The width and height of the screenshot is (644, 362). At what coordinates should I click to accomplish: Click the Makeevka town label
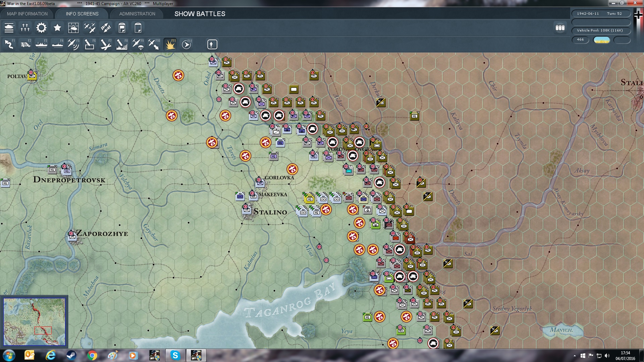[273, 194]
